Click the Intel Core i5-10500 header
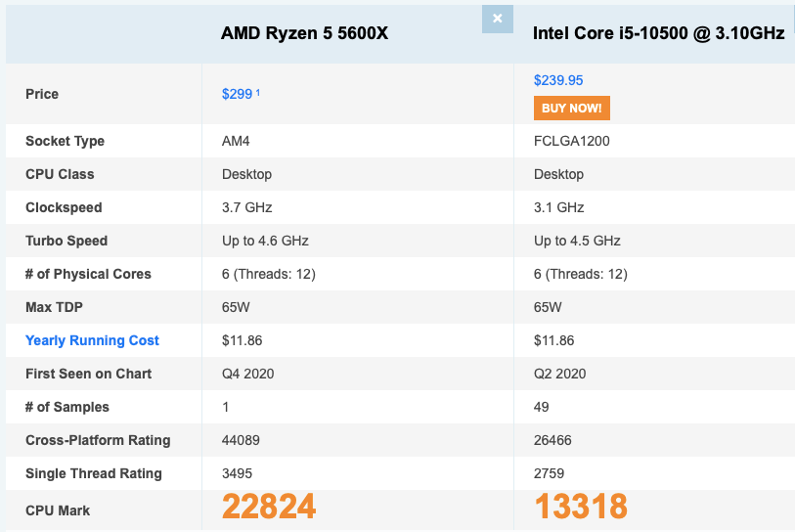795x532 pixels. 658,33
